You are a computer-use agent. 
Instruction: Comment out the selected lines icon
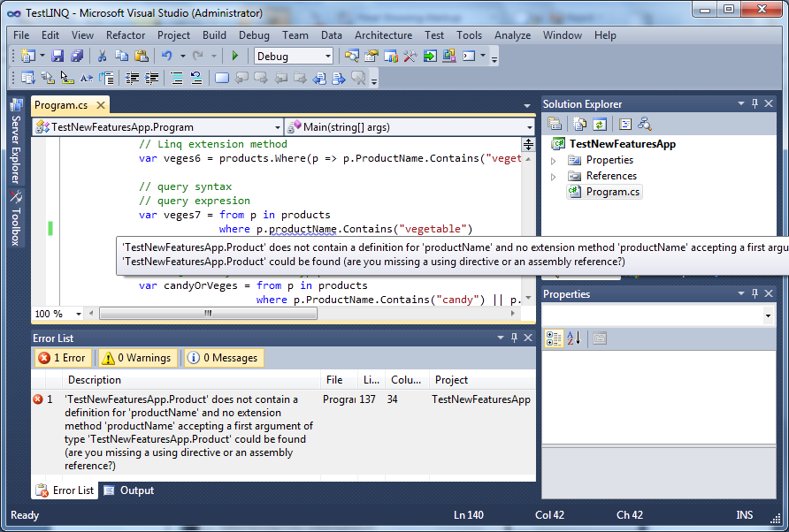(177, 78)
